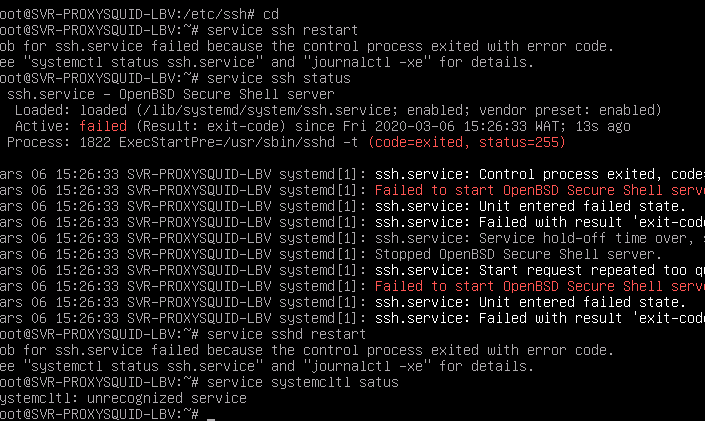
Task: Click the red 'failed' status word
Action: [x=103, y=126]
